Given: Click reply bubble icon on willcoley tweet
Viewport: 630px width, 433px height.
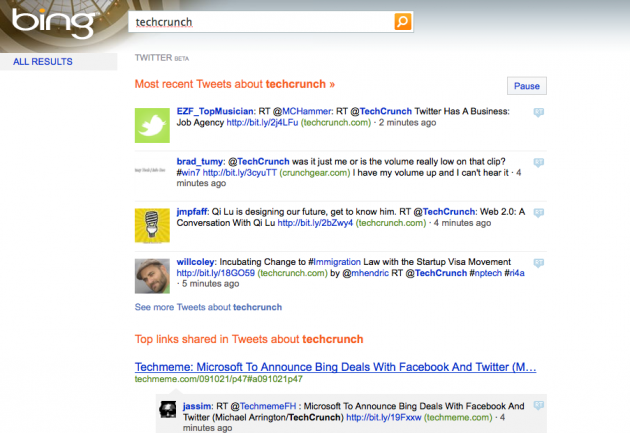Looking at the screenshot, I should [x=538, y=261].
